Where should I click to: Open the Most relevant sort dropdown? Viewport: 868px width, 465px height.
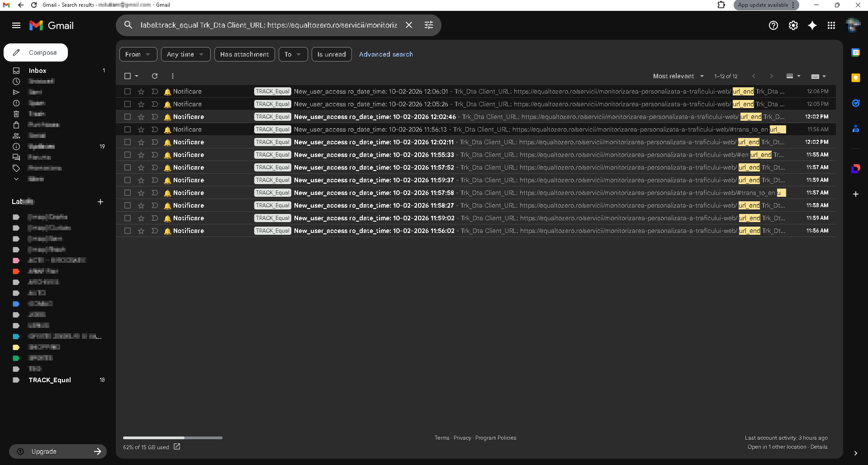pos(678,76)
